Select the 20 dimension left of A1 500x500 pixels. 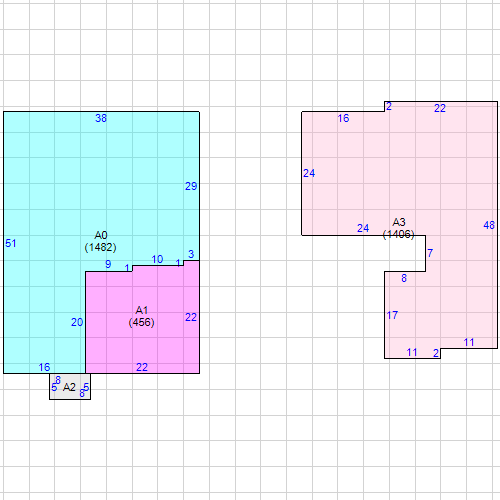[77, 322]
